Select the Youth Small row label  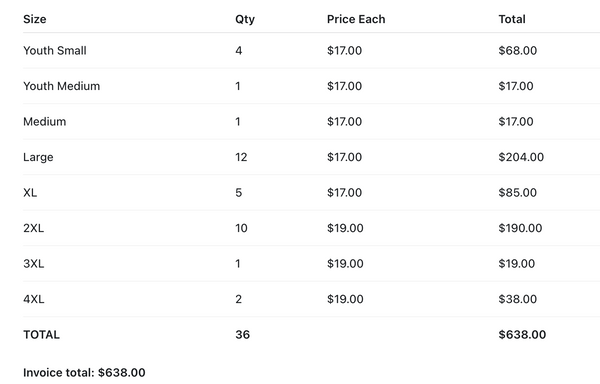55,50
